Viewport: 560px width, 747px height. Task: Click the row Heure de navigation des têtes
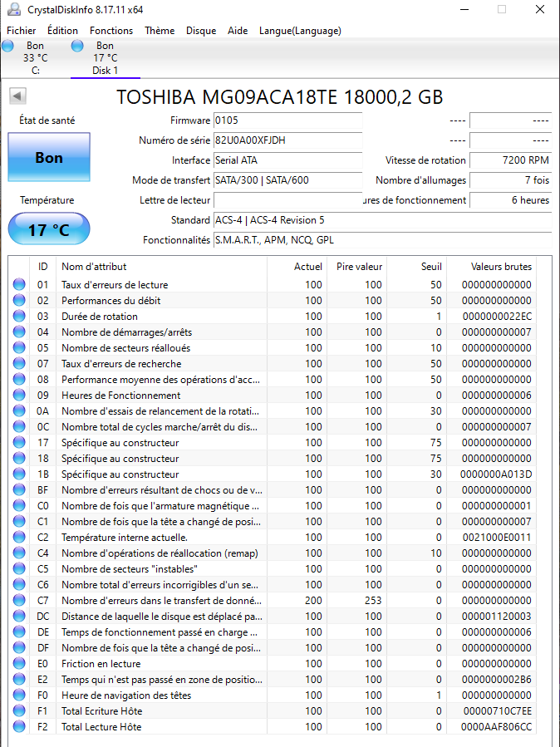click(273, 695)
